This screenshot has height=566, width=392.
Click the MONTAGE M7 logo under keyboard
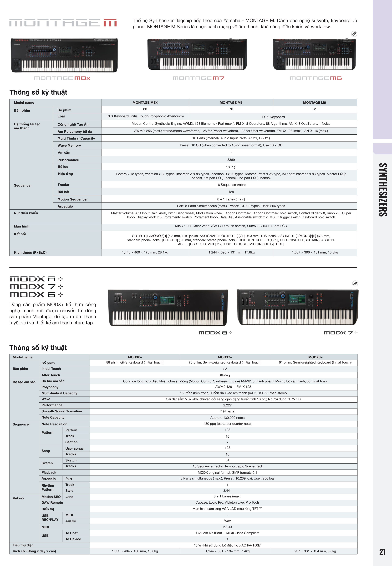(x=199, y=78)
